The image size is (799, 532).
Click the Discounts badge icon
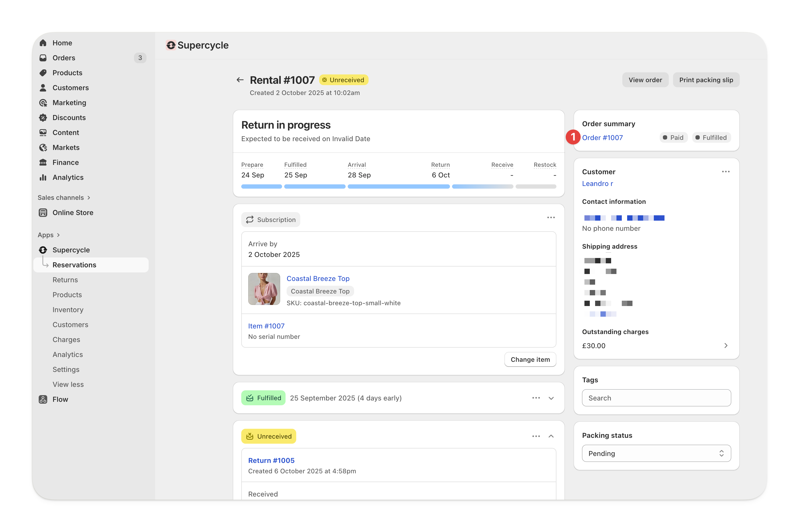coord(43,117)
